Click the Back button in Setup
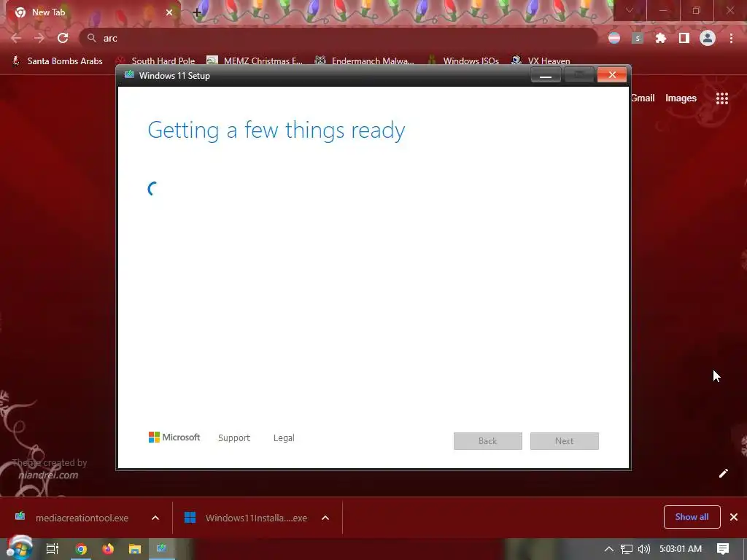The height and width of the screenshot is (560, 747). 488,441
